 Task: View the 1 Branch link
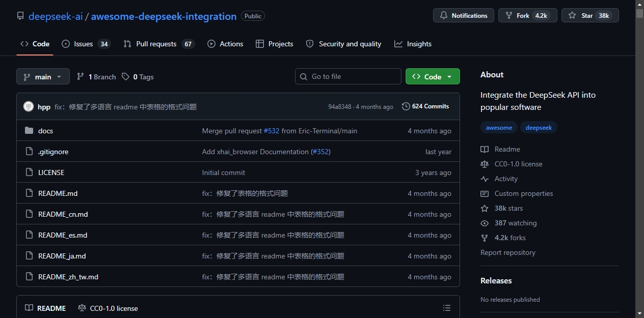pos(96,77)
